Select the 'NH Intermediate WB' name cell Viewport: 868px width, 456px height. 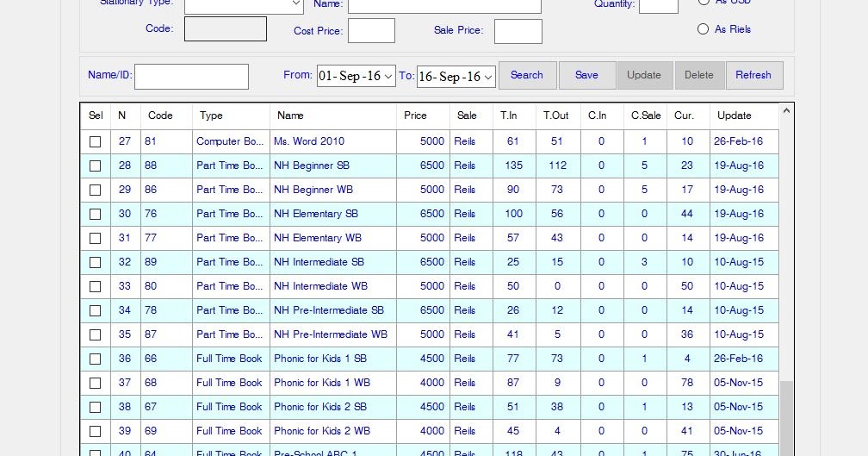click(x=333, y=286)
